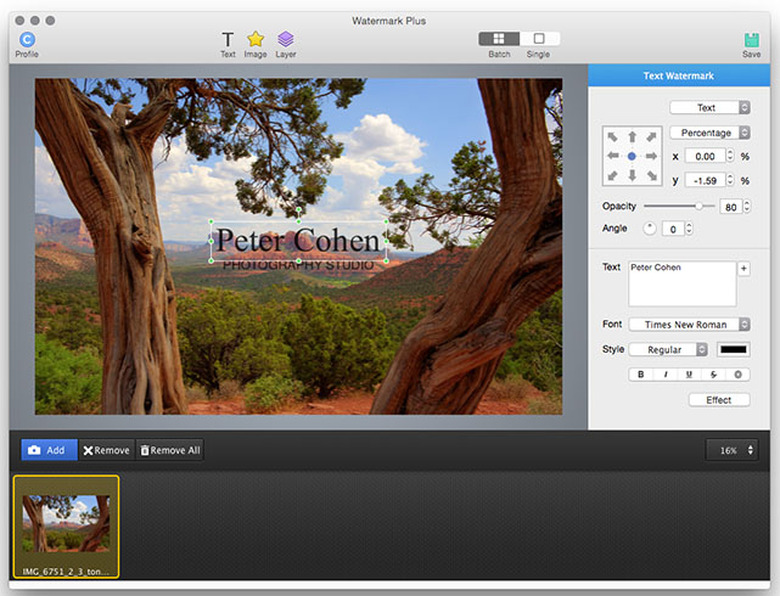Toggle underline text style
This screenshot has height=596, width=780.
[689, 375]
